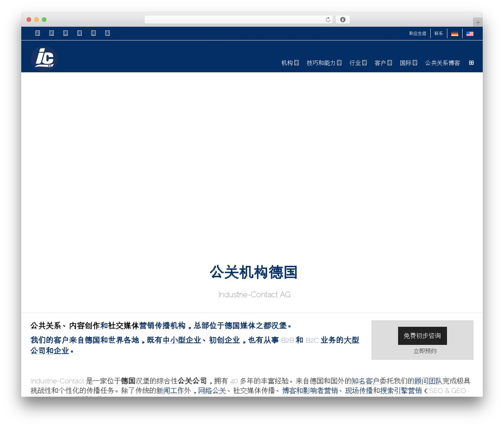Image resolution: width=504 pixels, height=427 pixels.
Task: Click the 立即预约 text below the button
Action: [425, 351]
